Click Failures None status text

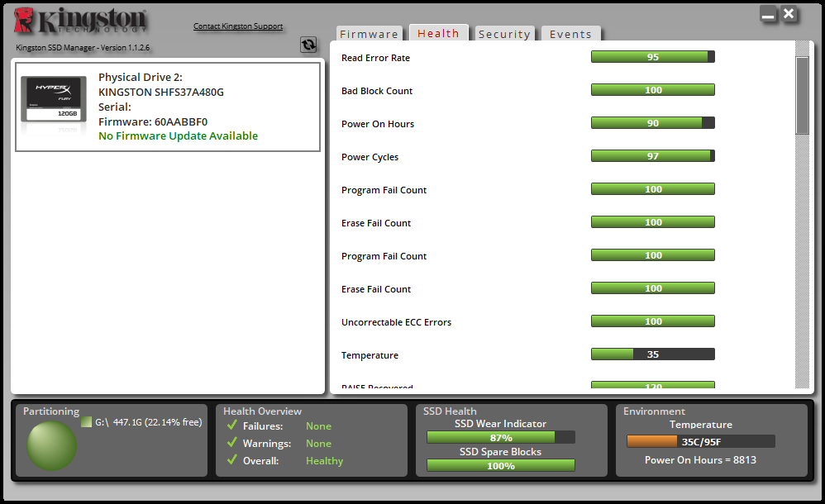pyautogui.click(x=319, y=426)
